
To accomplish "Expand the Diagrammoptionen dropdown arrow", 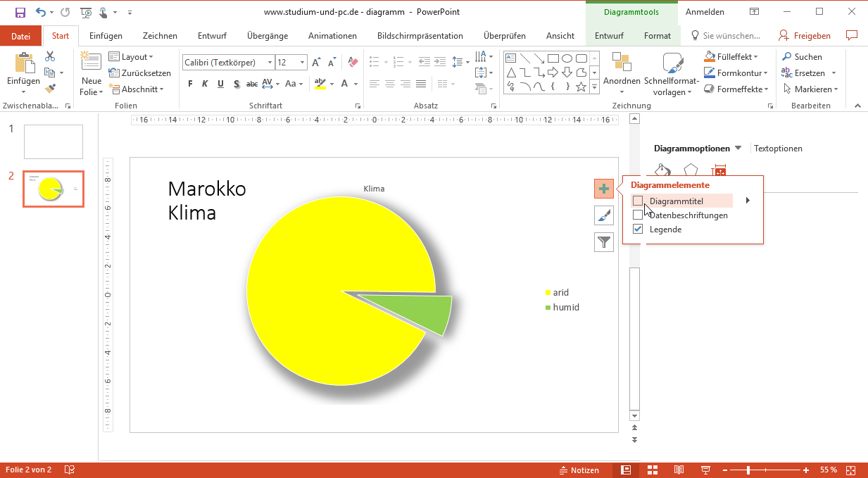I will (738, 148).
